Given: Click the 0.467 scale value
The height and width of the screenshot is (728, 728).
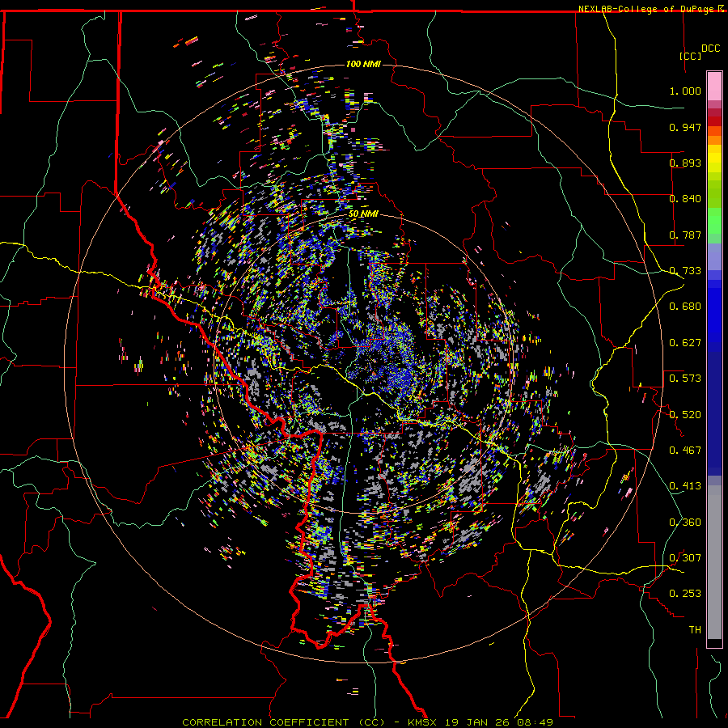Looking at the screenshot, I should (x=685, y=451).
